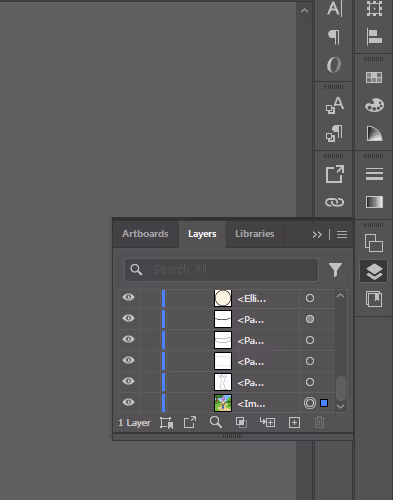Click target circle of the <Elli...> row
This screenshot has width=393, height=500.
(x=310, y=298)
